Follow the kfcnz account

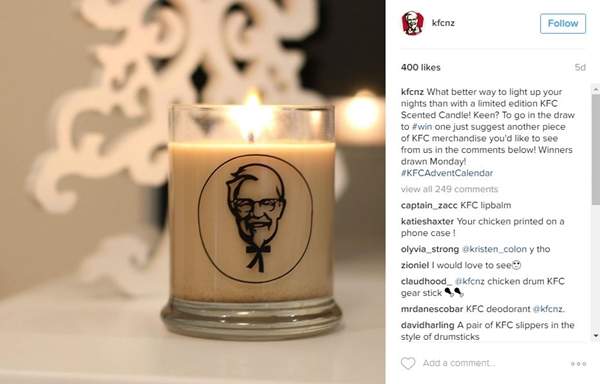(563, 23)
